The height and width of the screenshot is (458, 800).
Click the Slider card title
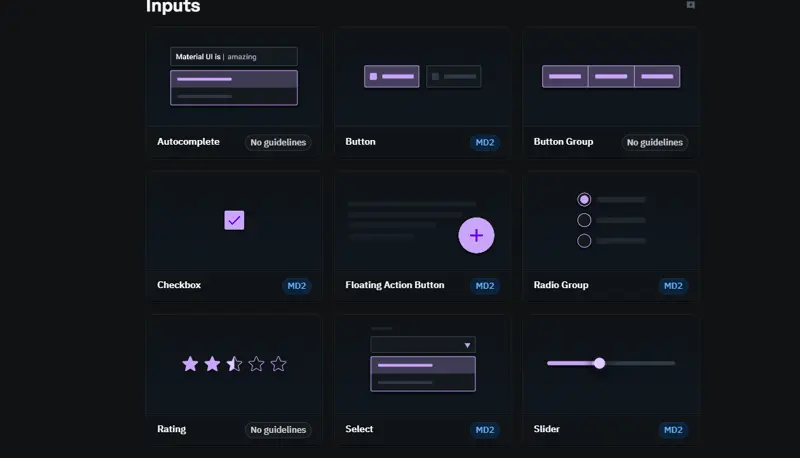pos(546,429)
